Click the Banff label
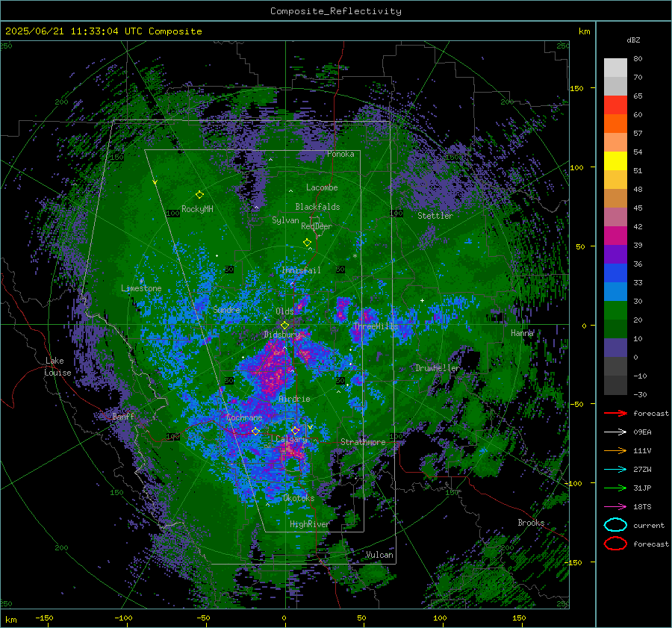This screenshot has width=672, height=628. pyautogui.click(x=123, y=416)
